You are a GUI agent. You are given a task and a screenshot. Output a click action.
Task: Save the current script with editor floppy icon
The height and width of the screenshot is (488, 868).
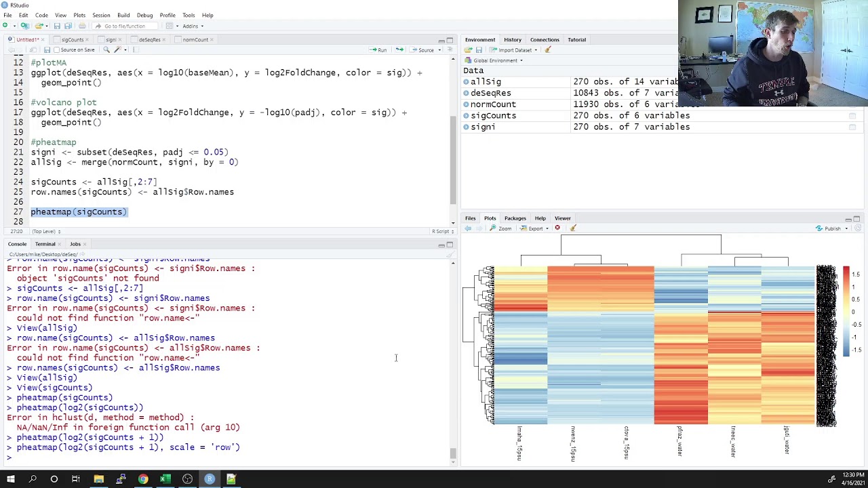pos(47,50)
